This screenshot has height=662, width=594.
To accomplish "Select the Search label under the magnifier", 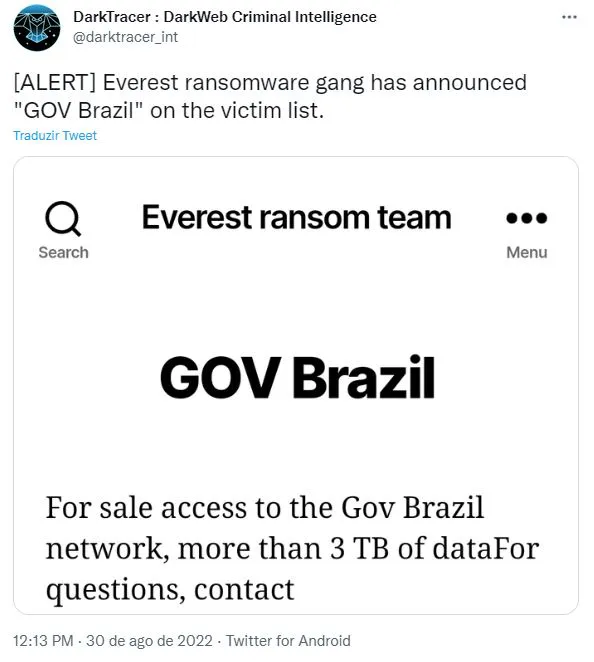I will click(63, 252).
